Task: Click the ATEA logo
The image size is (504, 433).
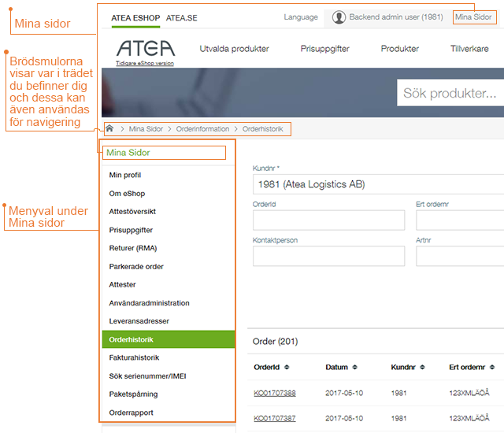Action: pos(145,49)
